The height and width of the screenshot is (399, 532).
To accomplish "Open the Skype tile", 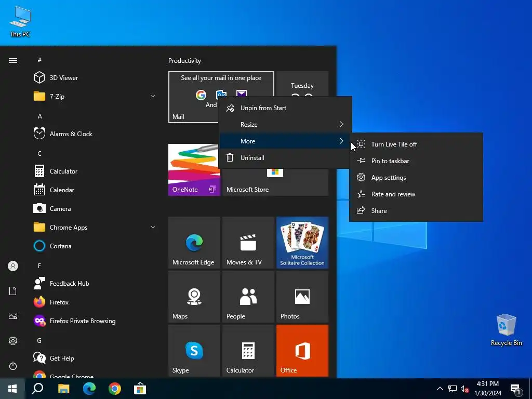I will pos(194,351).
